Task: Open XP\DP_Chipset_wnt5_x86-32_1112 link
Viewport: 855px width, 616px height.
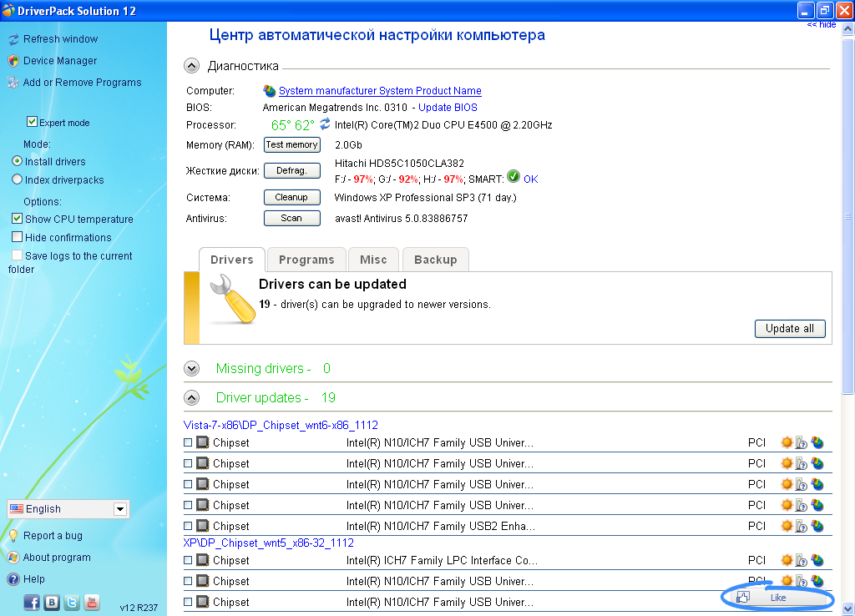Action: (x=269, y=543)
